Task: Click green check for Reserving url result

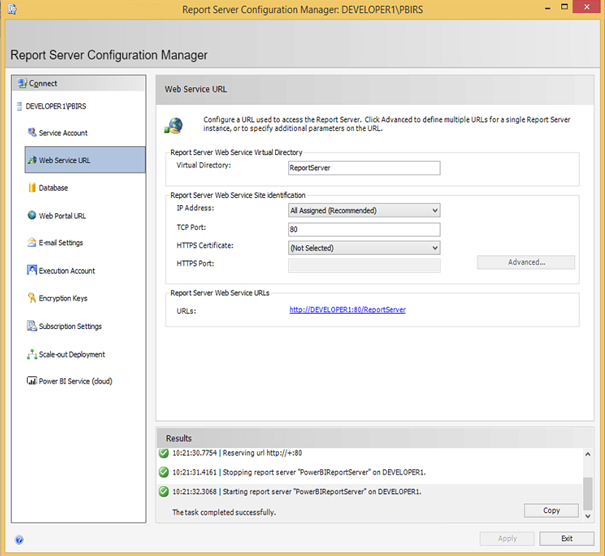Action: 164,453
